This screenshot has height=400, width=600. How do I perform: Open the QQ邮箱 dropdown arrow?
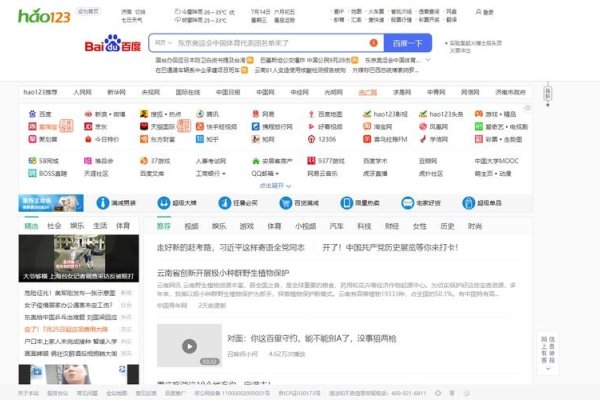click(277, 174)
